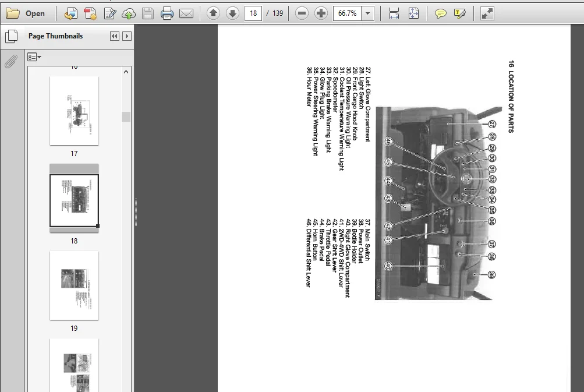Click the fit one full page icon
The image size is (584, 392).
click(x=413, y=13)
